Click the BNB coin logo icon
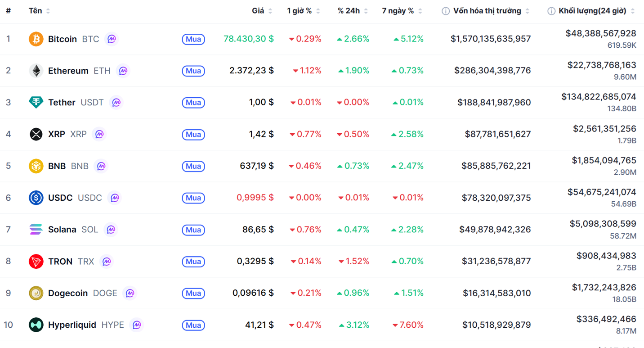Screen dimensions: 644x348 point(36,166)
